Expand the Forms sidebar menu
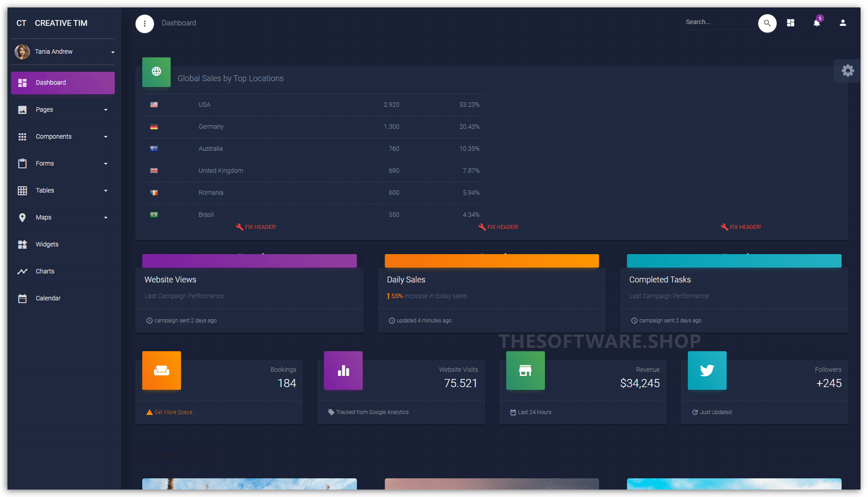The width and height of the screenshot is (868, 497). pos(63,164)
